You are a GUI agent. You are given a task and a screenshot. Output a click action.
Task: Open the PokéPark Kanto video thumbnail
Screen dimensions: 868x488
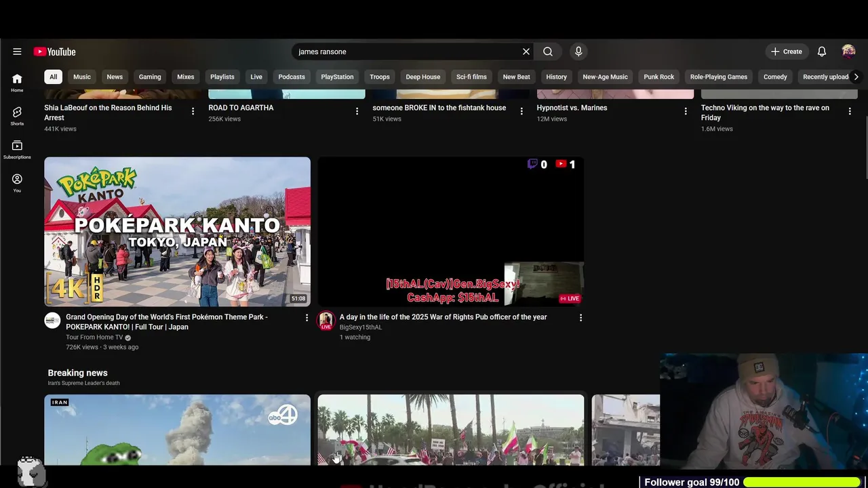tap(178, 232)
